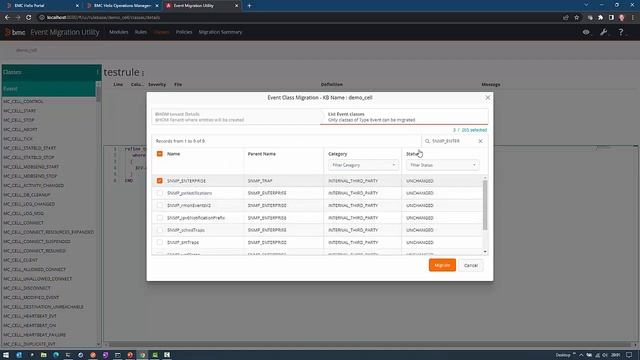
Task: Check the SNMP_rmonEventsV2 row checkbox
Action: [160, 205]
